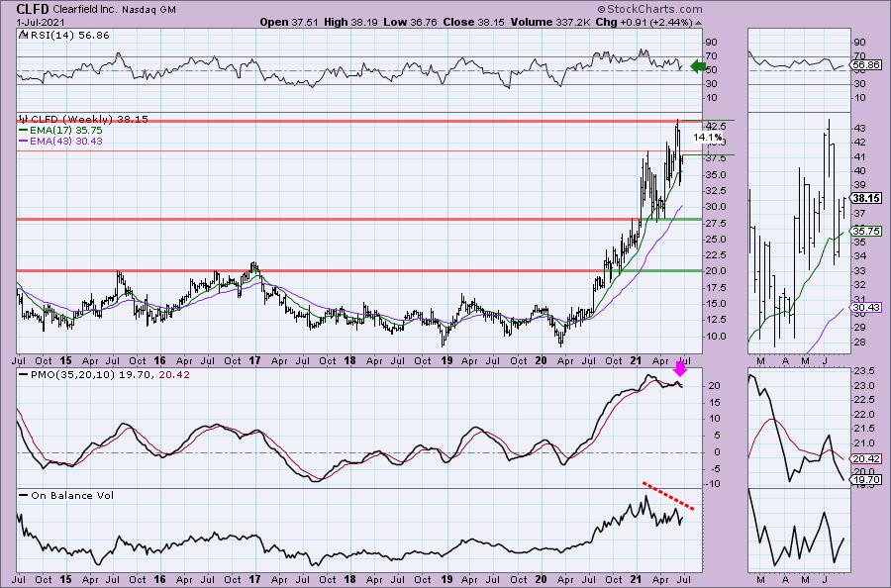Click the purple EMA(43) line swatch
891x588 pixels.
pyautogui.click(x=24, y=141)
